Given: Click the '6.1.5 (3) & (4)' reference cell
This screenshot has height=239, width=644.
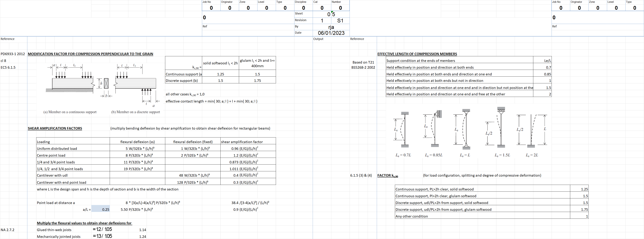Looking at the screenshot, I should (361, 175).
